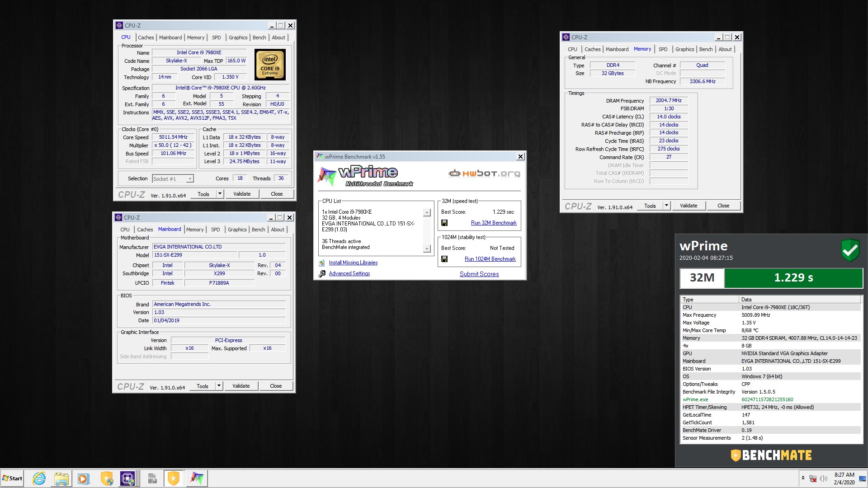The height and width of the screenshot is (488, 868).
Task: Click the CPU-Z taskbar icon
Action: click(127, 478)
